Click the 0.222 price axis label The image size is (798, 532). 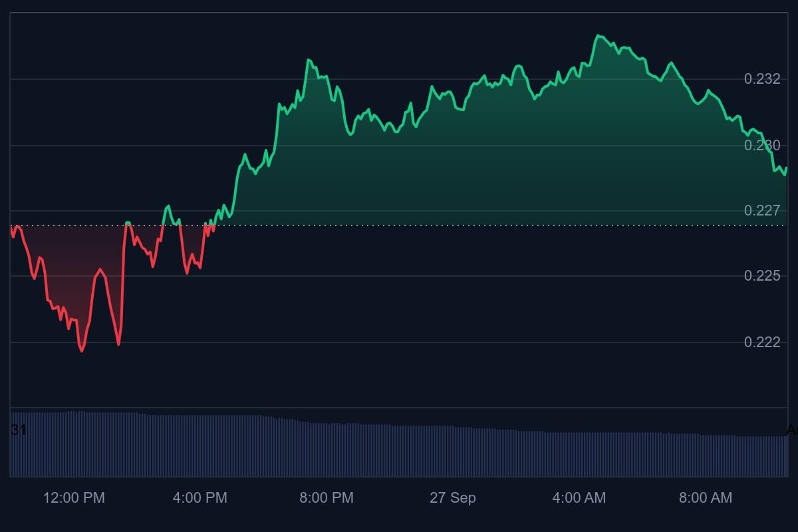point(762,342)
